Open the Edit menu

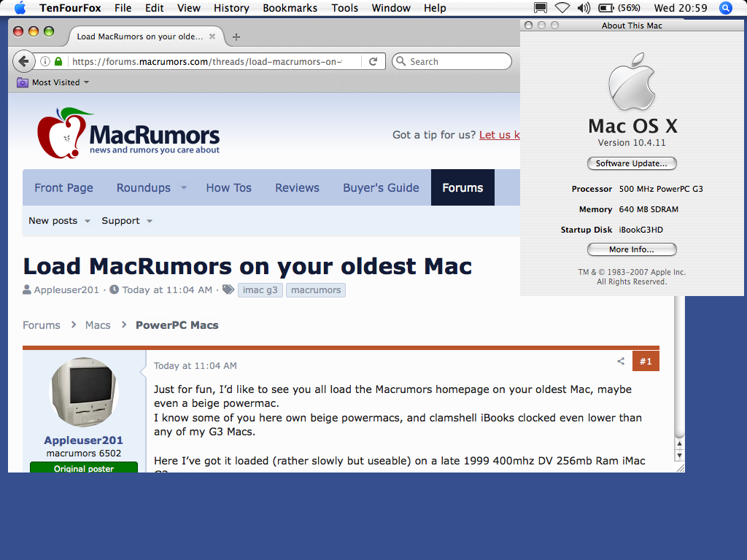pyautogui.click(x=155, y=8)
